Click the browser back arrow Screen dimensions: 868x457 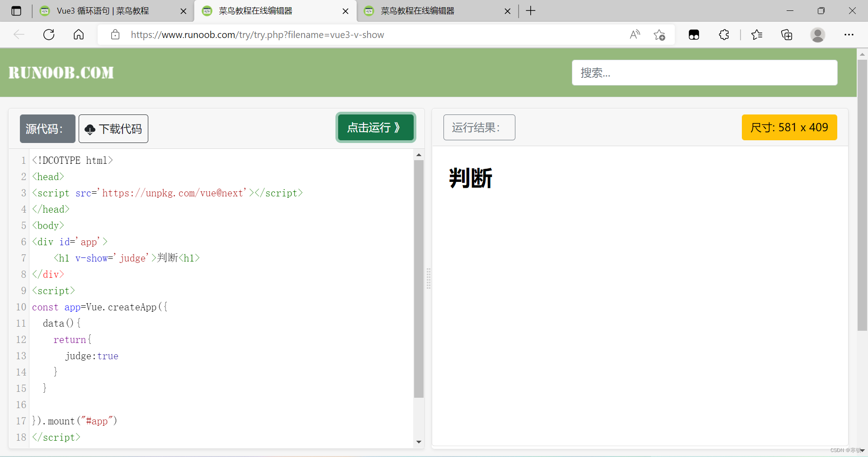(19, 35)
